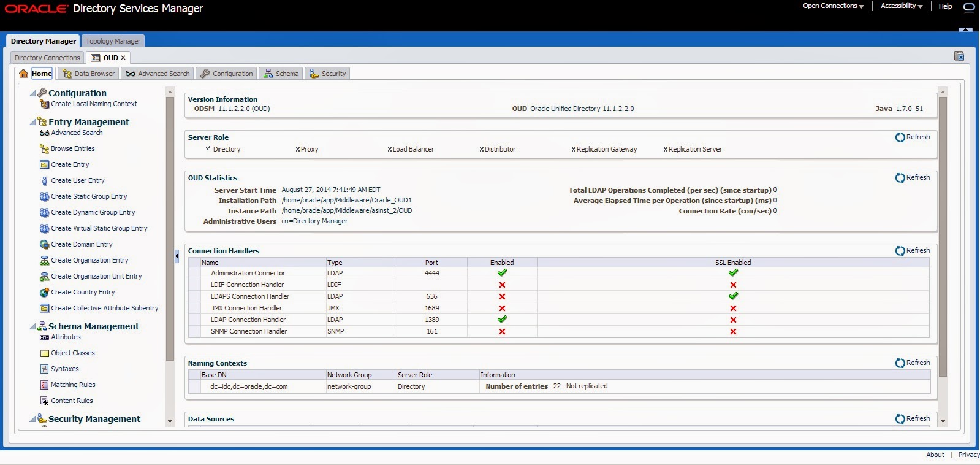The height and width of the screenshot is (465, 980).
Task: Open the Directory Connections tab
Action: [47, 58]
